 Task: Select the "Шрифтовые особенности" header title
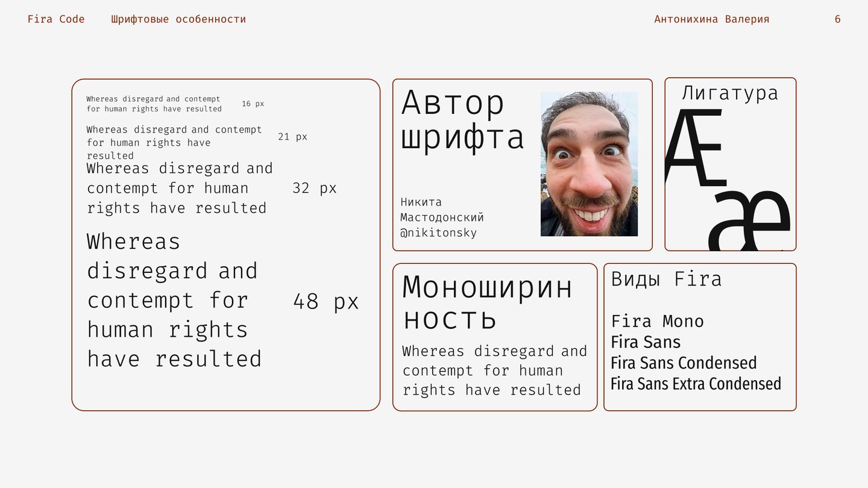click(178, 19)
